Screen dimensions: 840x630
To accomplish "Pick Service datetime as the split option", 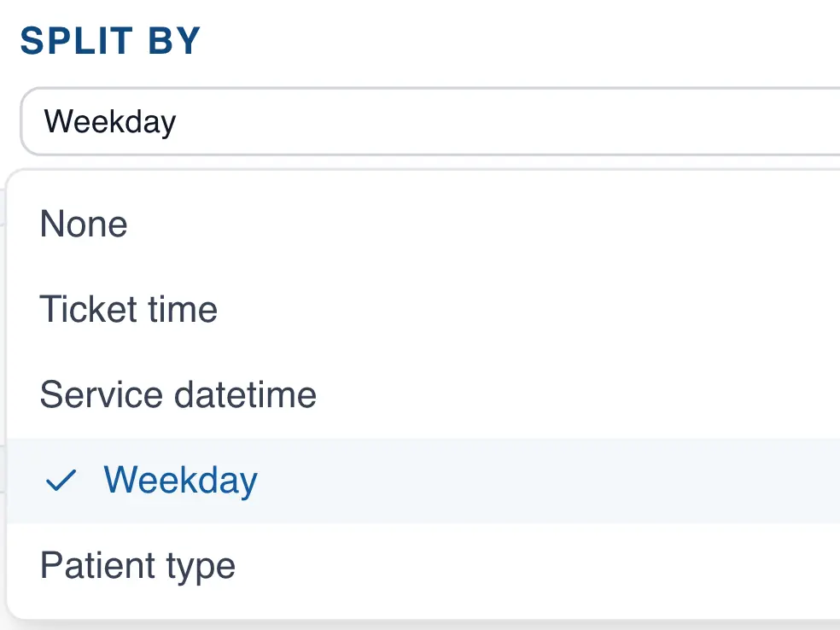I will 178,394.
